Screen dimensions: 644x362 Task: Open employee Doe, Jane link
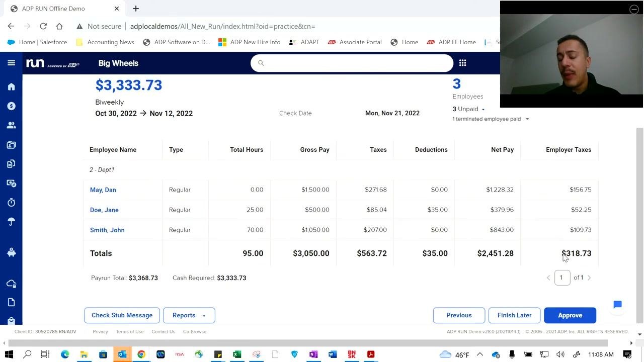pyautogui.click(x=104, y=210)
